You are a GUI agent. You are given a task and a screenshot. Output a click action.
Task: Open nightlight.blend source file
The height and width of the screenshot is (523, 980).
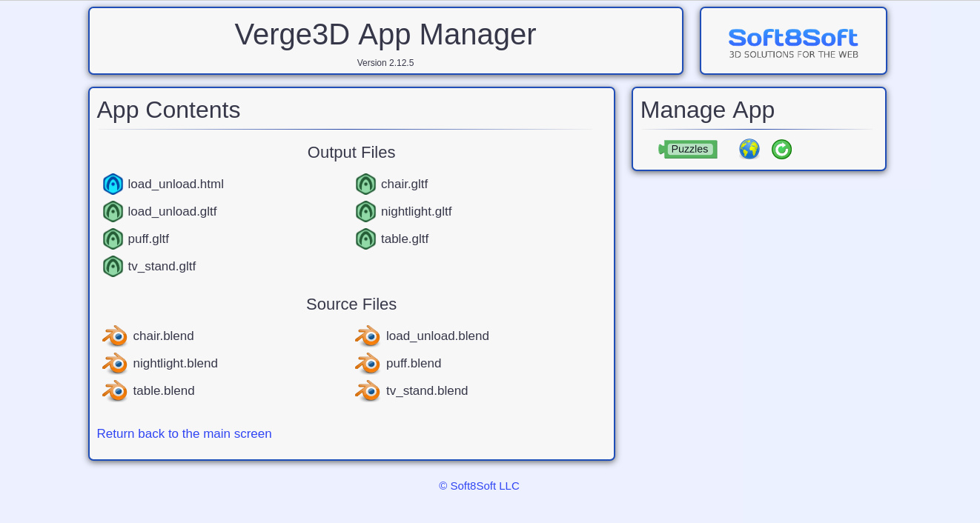175,363
